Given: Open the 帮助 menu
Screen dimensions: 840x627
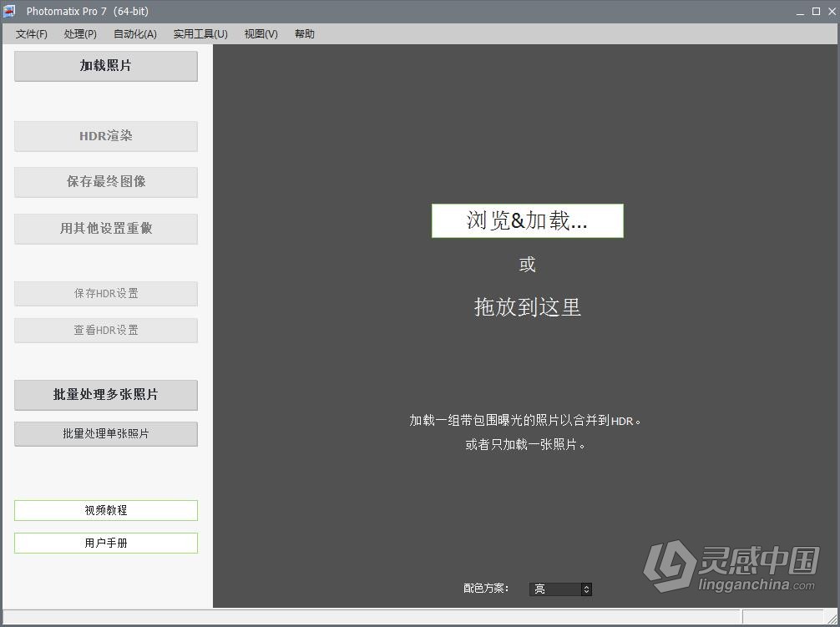Looking at the screenshot, I should point(304,33).
